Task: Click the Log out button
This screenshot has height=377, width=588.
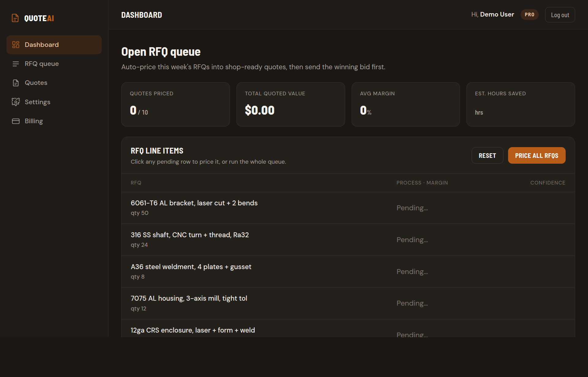Action: (560, 15)
